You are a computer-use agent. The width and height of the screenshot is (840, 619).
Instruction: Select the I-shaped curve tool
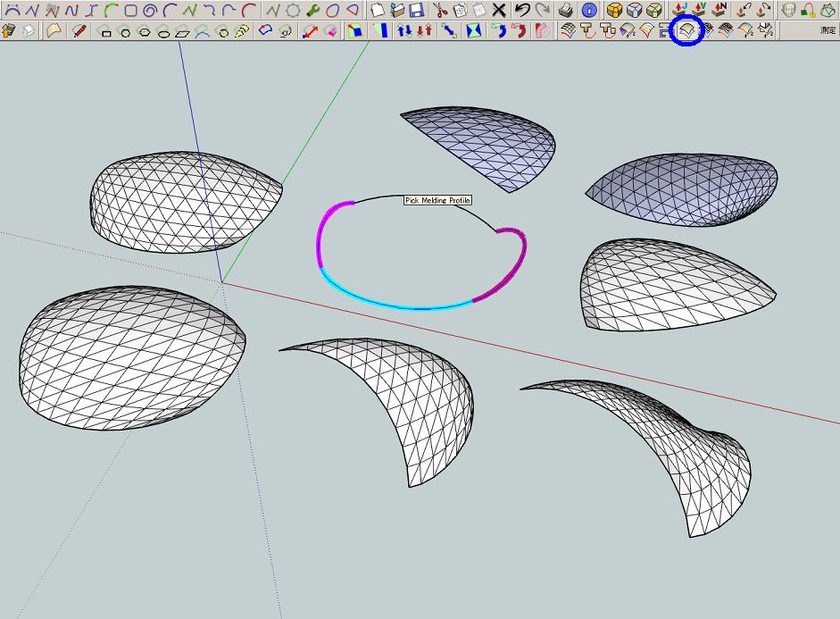(92, 10)
